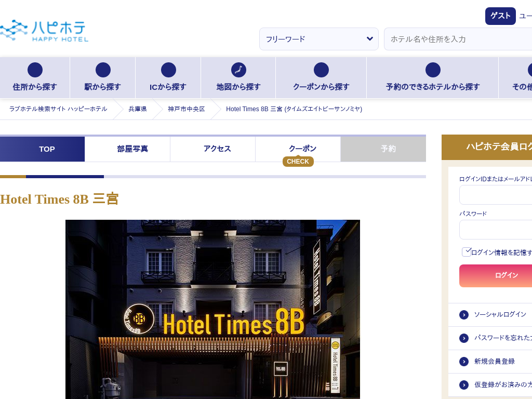This screenshot has width=532, height=399.
Task: Switch to the アクセス tab
Action: [x=212, y=149]
